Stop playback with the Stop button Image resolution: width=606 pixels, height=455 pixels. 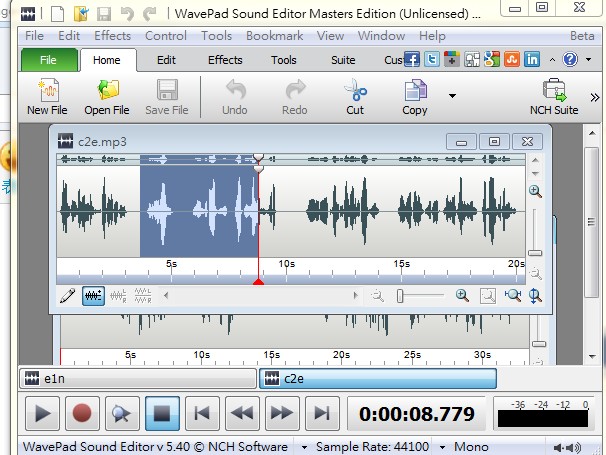162,413
